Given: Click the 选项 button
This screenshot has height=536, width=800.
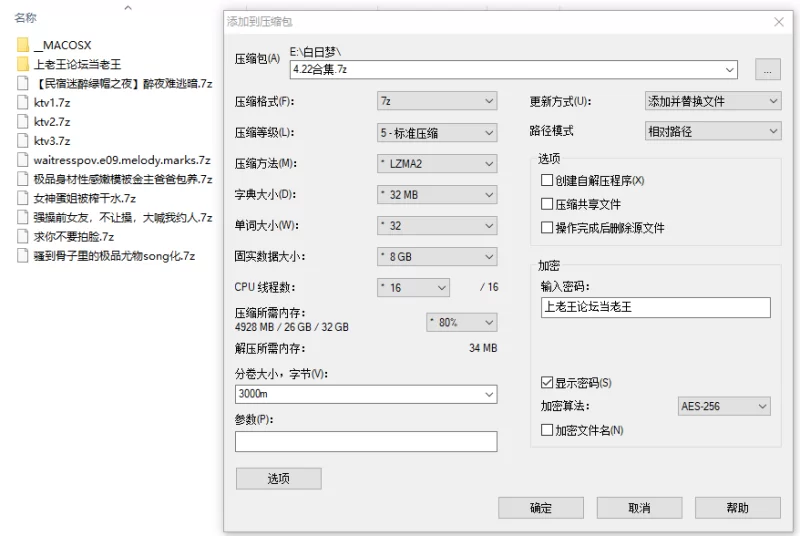Looking at the screenshot, I should [279, 478].
